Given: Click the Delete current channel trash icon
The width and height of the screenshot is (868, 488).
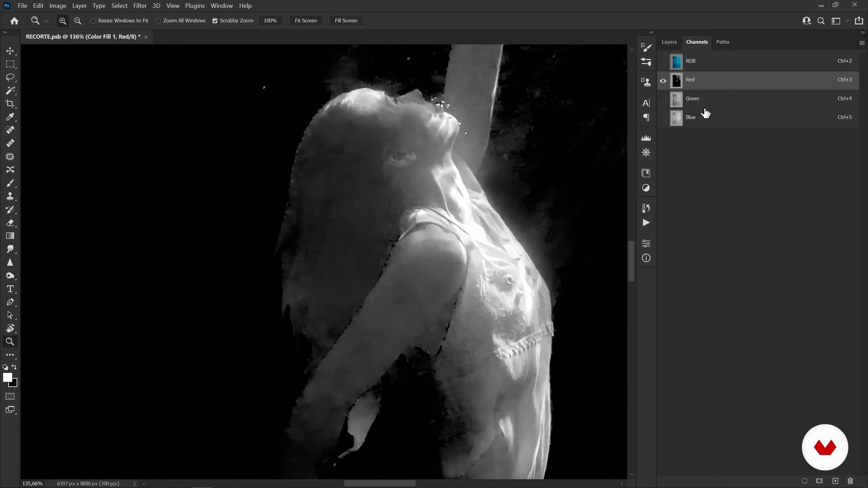Looking at the screenshot, I should [x=850, y=481].
